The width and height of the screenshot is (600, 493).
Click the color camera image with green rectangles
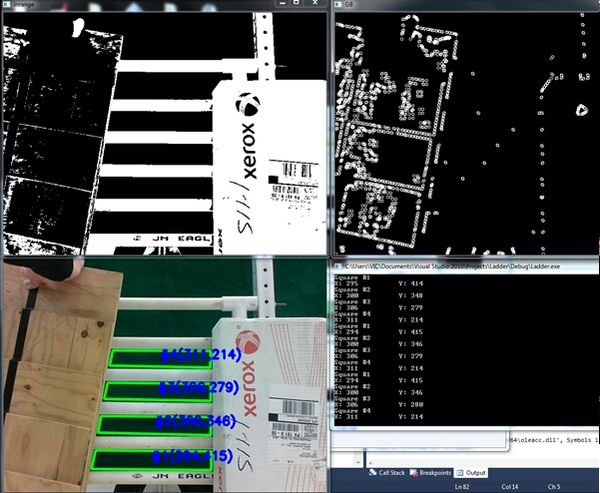pos(165,375)
